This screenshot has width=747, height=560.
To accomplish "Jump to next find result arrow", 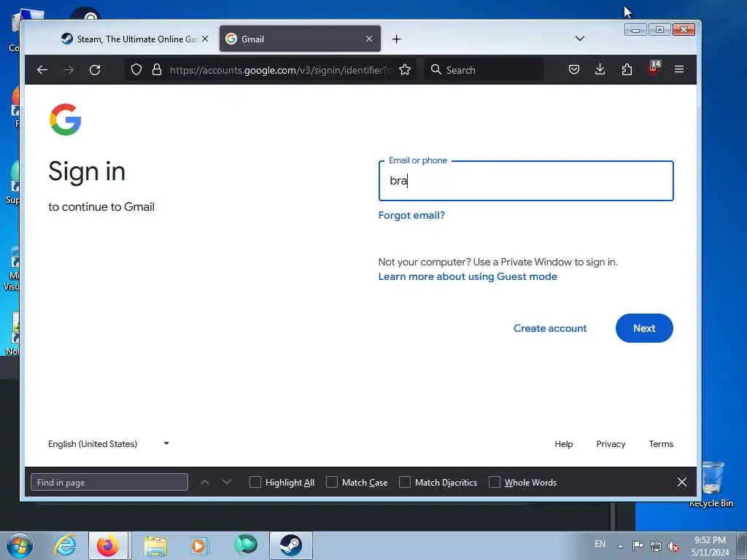I will pyautogui.click(x=228, y=483).
